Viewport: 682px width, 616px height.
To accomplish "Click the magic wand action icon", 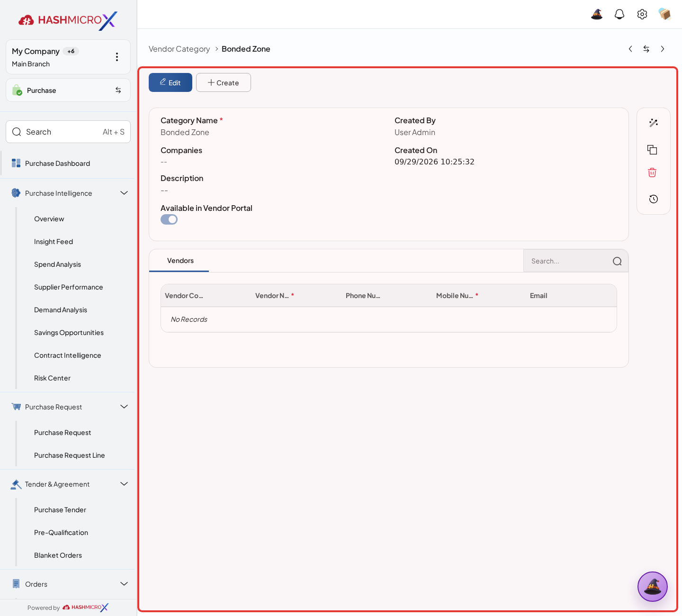I will tap(654, 123).
